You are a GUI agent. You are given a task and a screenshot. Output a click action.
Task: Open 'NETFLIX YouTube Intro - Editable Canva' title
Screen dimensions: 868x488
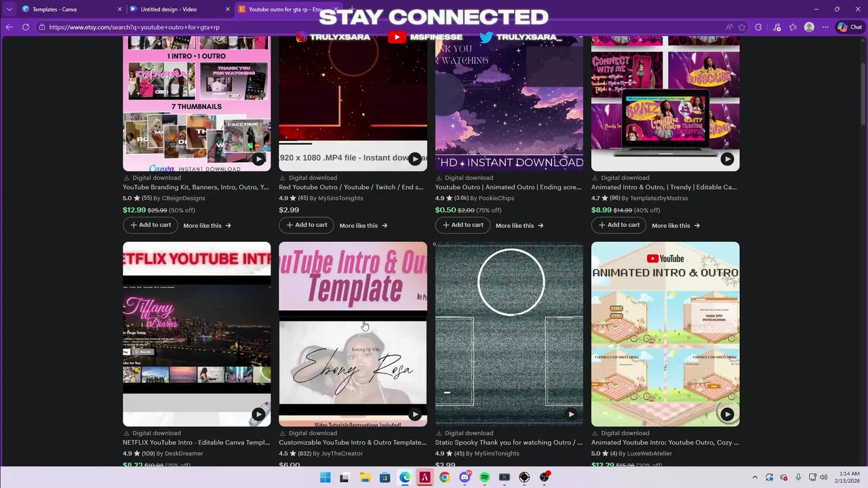[197, 443]
